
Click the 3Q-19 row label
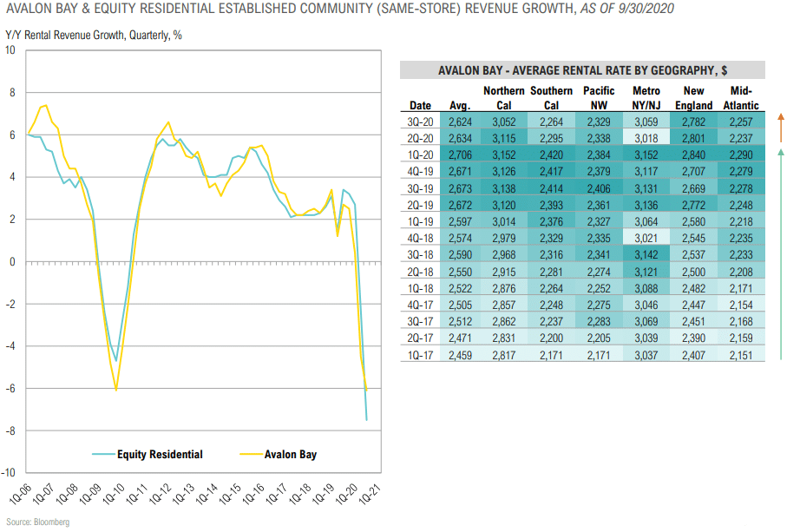[420, 189]
